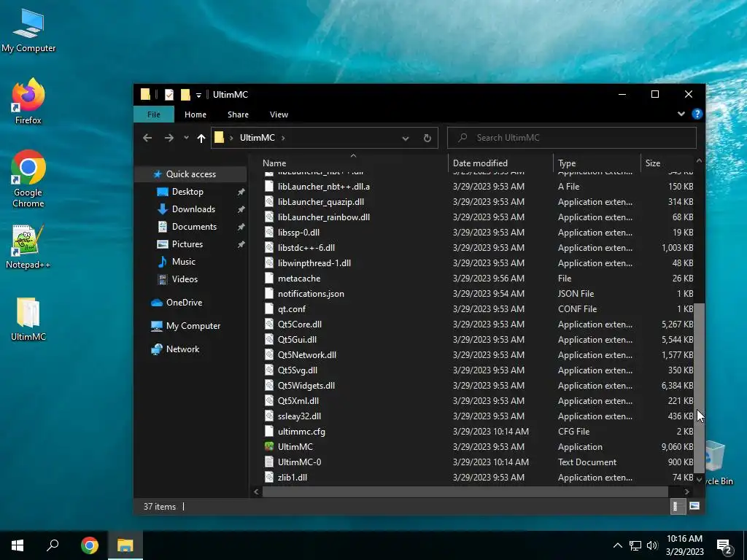Open the View ribbon tab

tap(279, 114)
